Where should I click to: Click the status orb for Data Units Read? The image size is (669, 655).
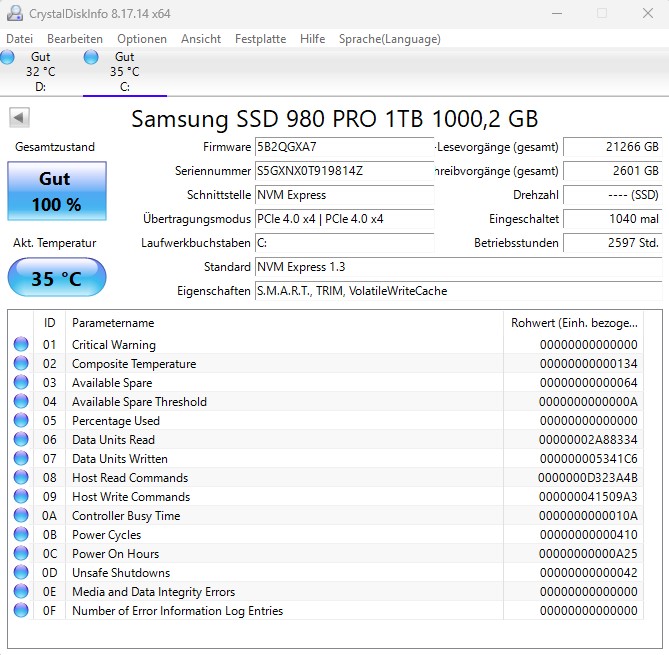point(21,439)
